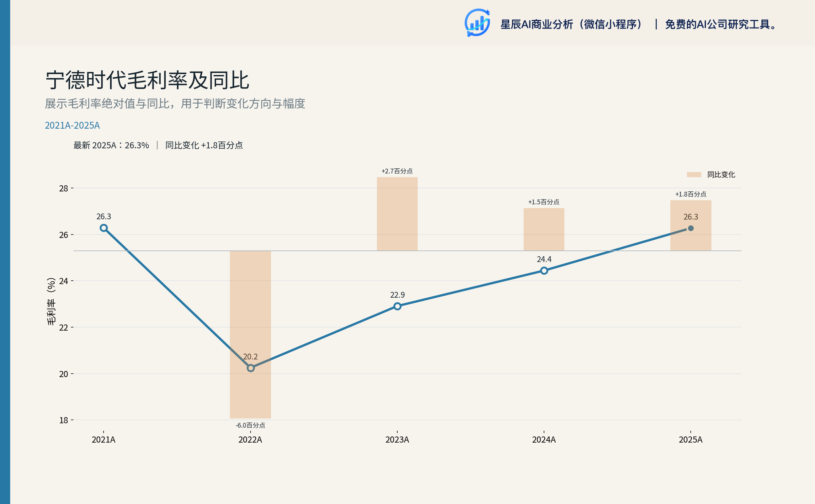Click the header text 星辰AI商业分析（微信小程序）
815x504 pixels.
coord(572,24)
